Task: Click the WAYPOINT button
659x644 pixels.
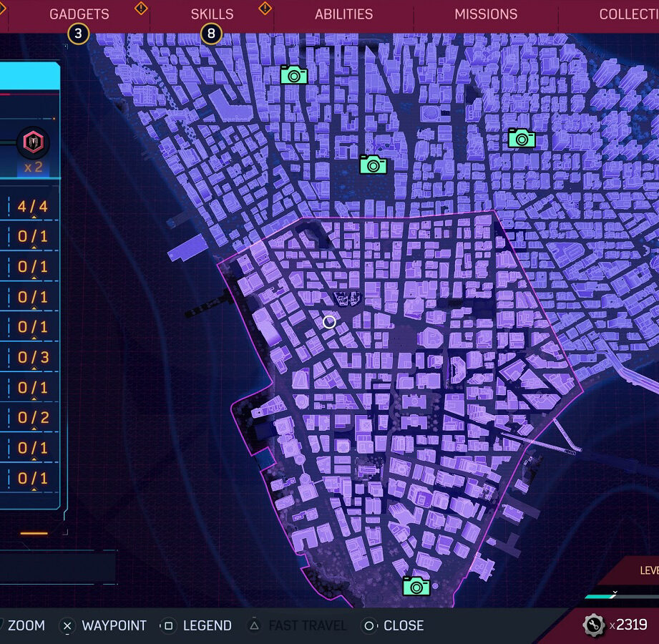Action: pos(114,625)
